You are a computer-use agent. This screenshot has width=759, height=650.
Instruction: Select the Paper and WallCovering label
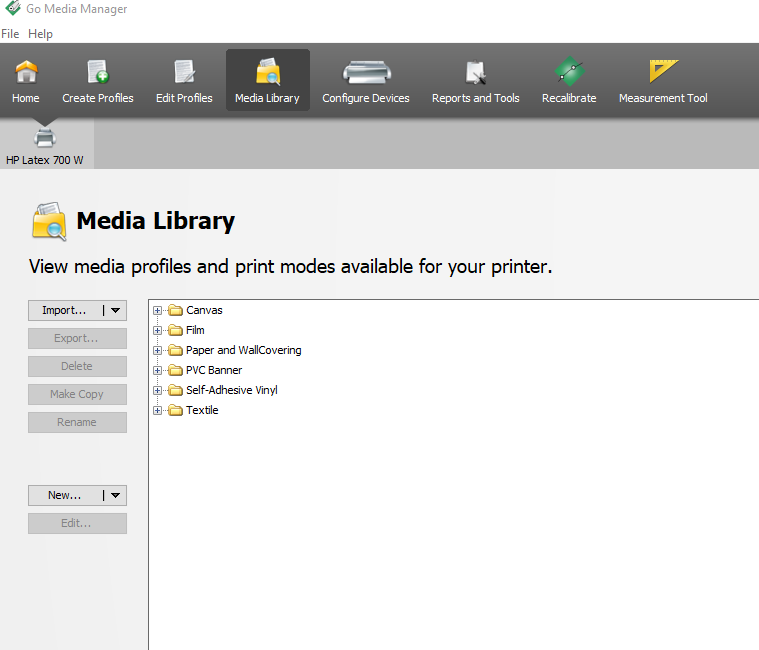[x=243, y=350]
